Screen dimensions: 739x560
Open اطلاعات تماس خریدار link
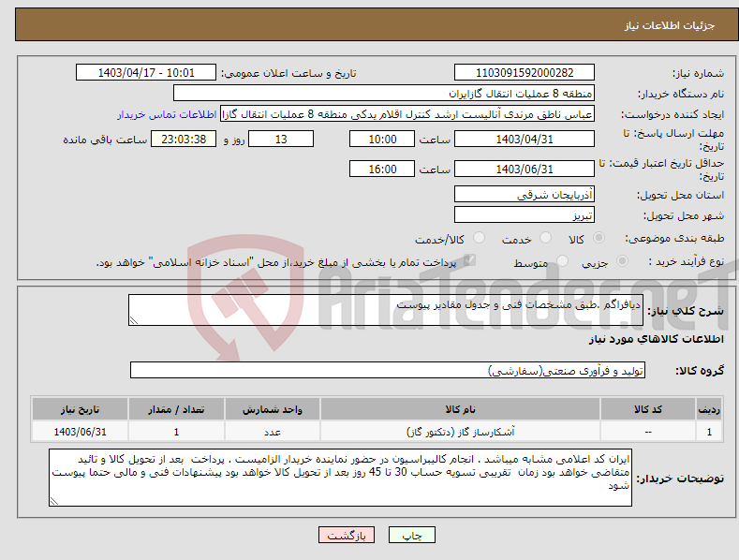click(167, 114)
